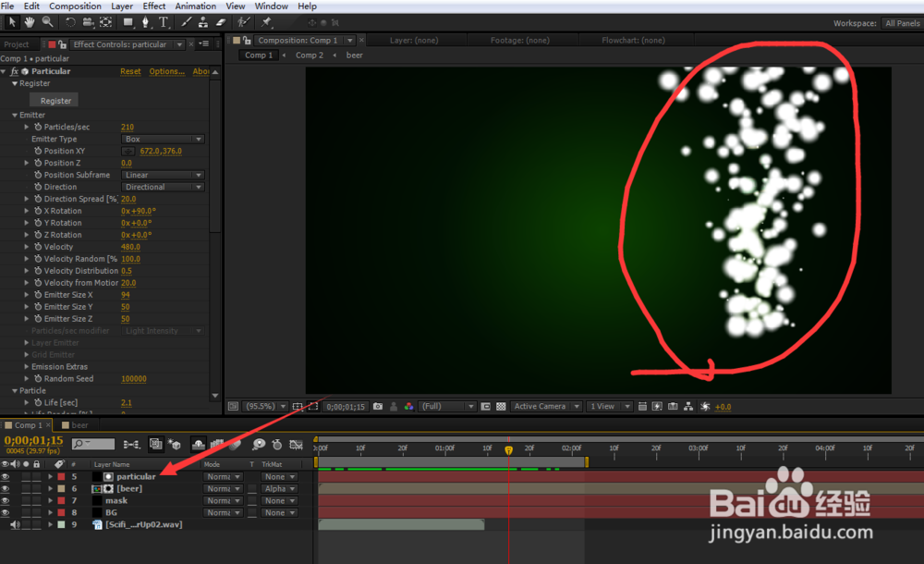Toggle Region of Interest button
924x564 pixels.
pos(486,407)
